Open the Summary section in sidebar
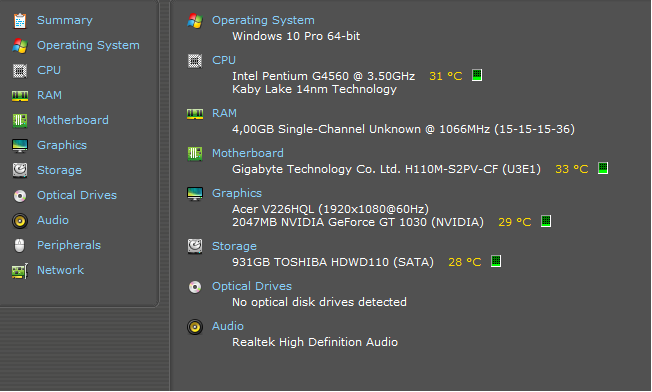The width and height of the screenshot is (652, 392). pos(64,20)
